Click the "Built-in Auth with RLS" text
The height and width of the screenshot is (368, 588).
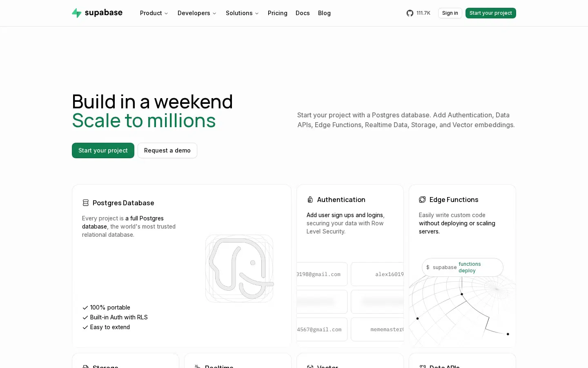119,317
